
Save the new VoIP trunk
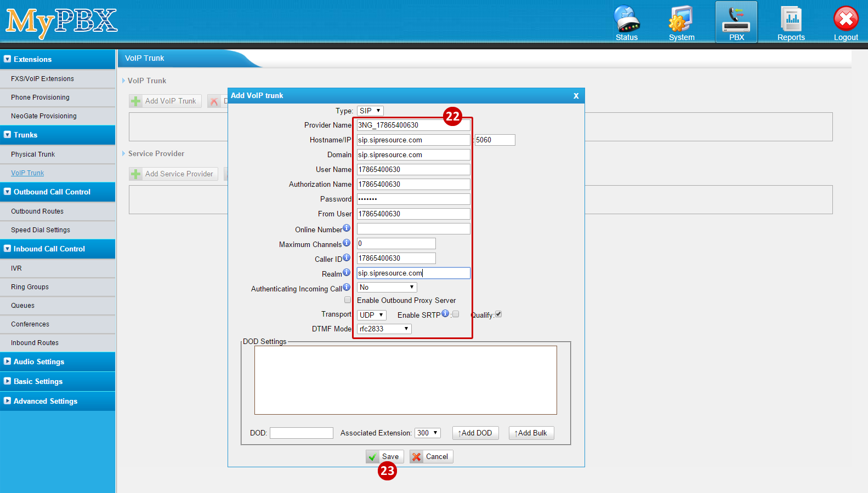point(385,456)
